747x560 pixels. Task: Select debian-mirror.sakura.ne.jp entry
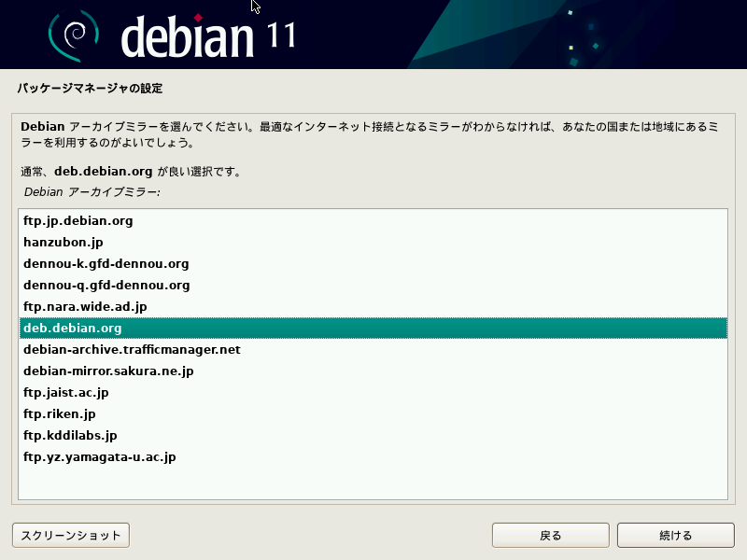[373, 371]
